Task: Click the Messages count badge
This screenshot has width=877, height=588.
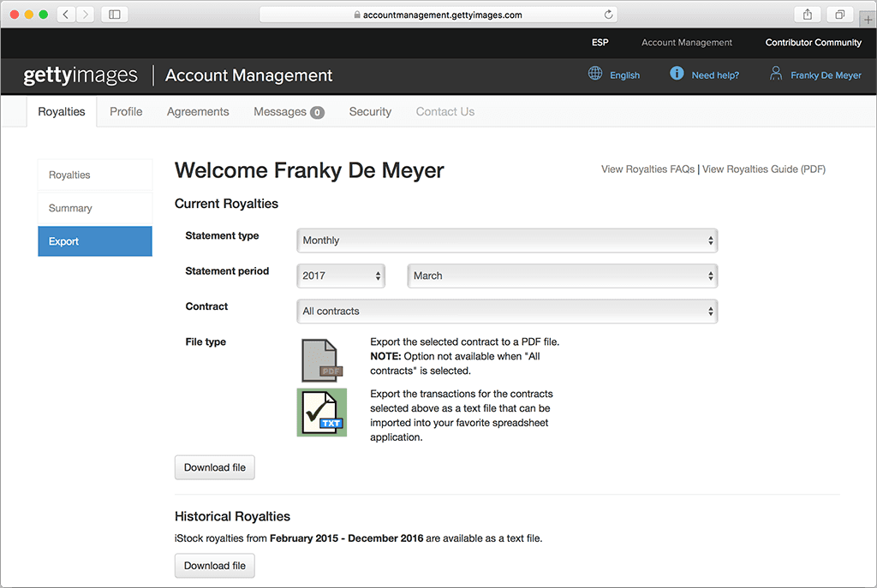Action: click(x=317, y=112)
